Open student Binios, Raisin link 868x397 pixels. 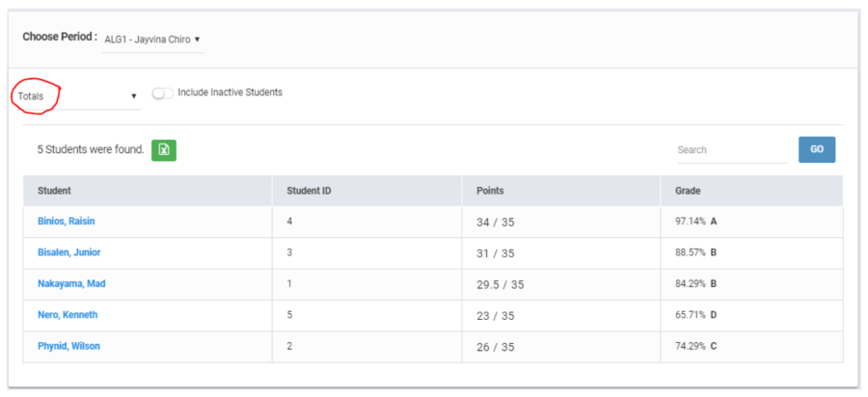66,222
